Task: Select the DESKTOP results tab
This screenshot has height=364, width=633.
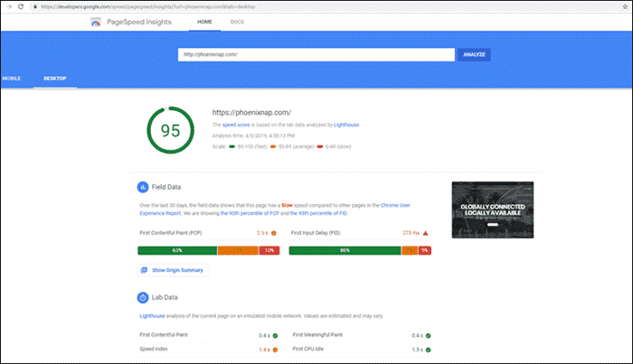Action: tap(55, 79)
